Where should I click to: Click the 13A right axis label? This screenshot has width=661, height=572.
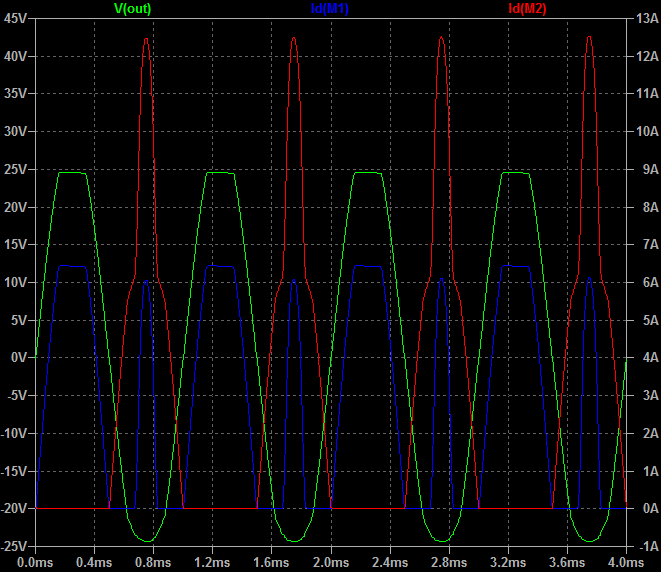coord(647,19)
